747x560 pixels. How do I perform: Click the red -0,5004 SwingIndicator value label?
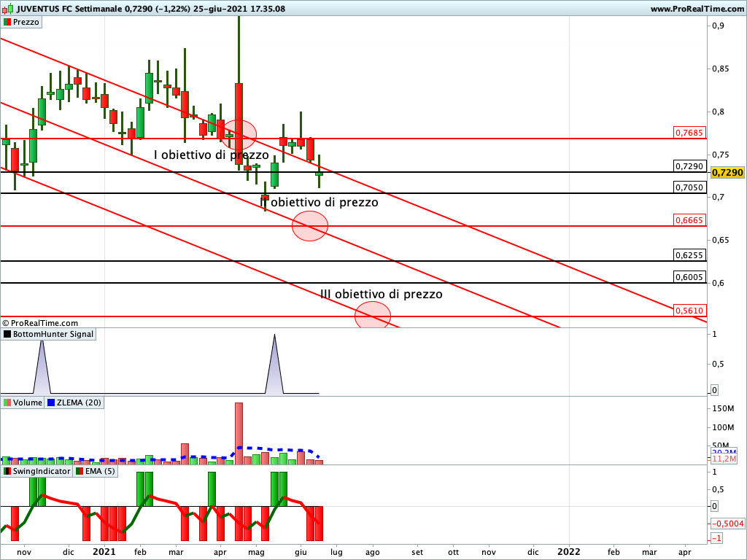tap(728, 524)
